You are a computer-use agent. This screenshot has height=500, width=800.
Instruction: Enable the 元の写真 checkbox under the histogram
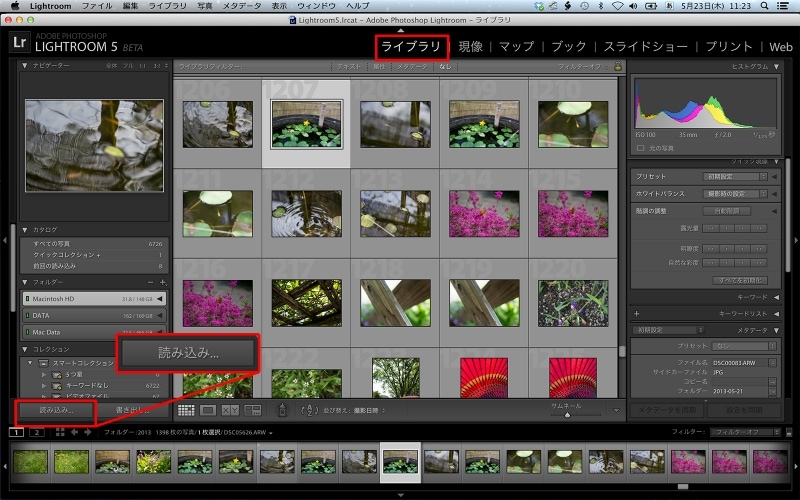click(x=641, y=148)
